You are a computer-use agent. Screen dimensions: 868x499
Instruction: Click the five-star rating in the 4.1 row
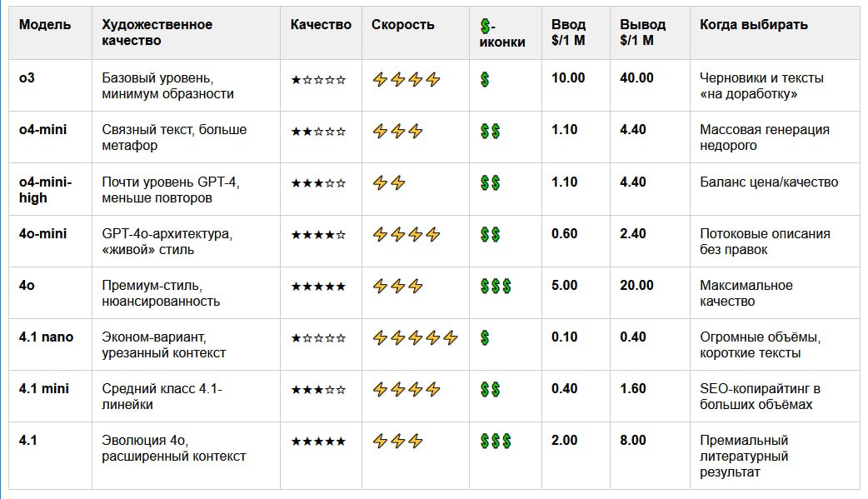tap(318, 442)
